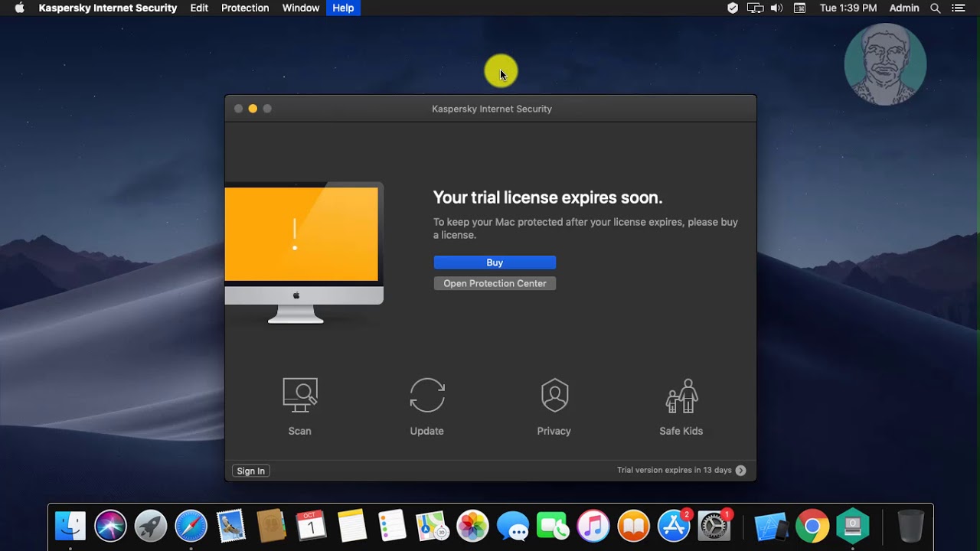The width and height of the screenshot is (980, 551).
Task: Sign In to Kaspersky account
Action: (251, 471)
